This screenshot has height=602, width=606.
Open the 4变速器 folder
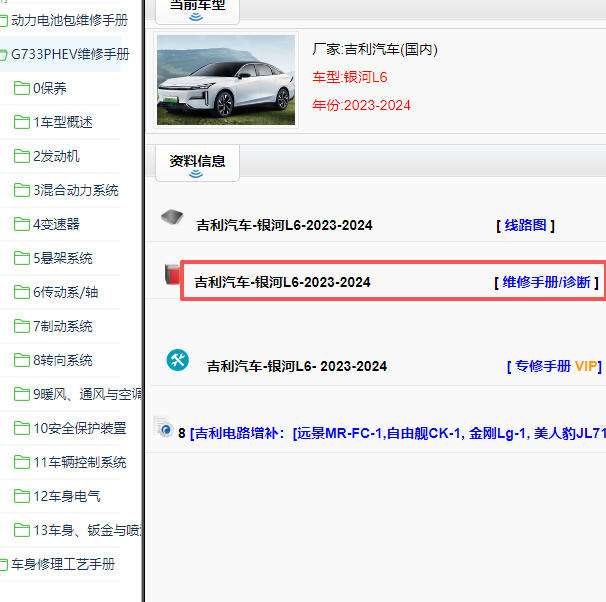click(x=56, y=224)
